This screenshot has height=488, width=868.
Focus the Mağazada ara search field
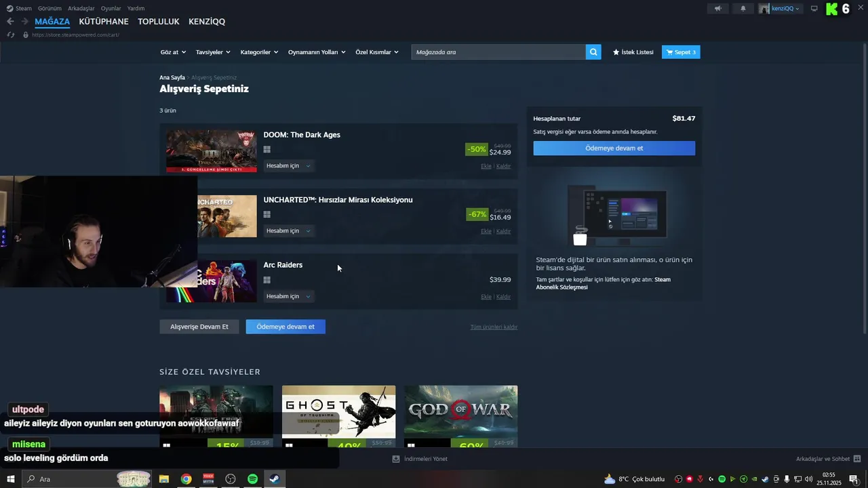498,52
